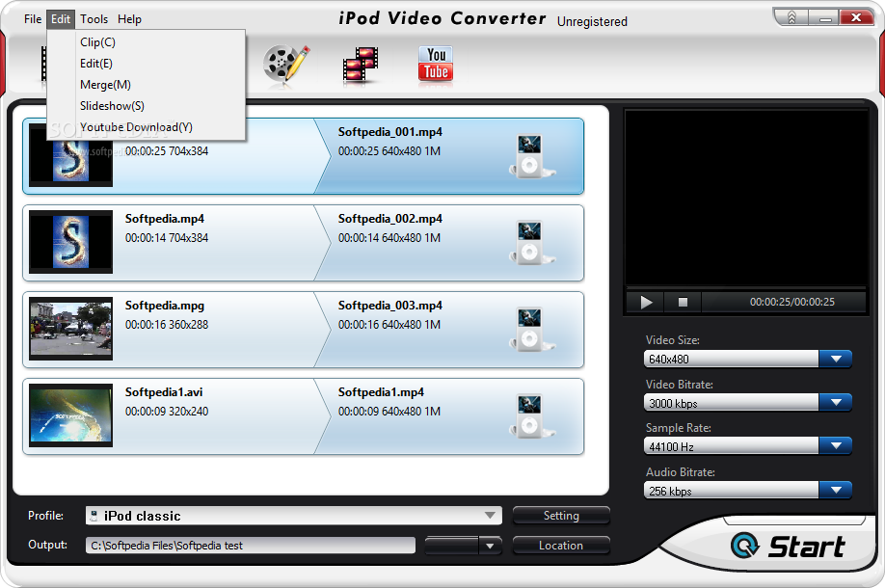Screen dimensions: 885x588
Task: Play the video in the preview panel
Action: point(646,303)
